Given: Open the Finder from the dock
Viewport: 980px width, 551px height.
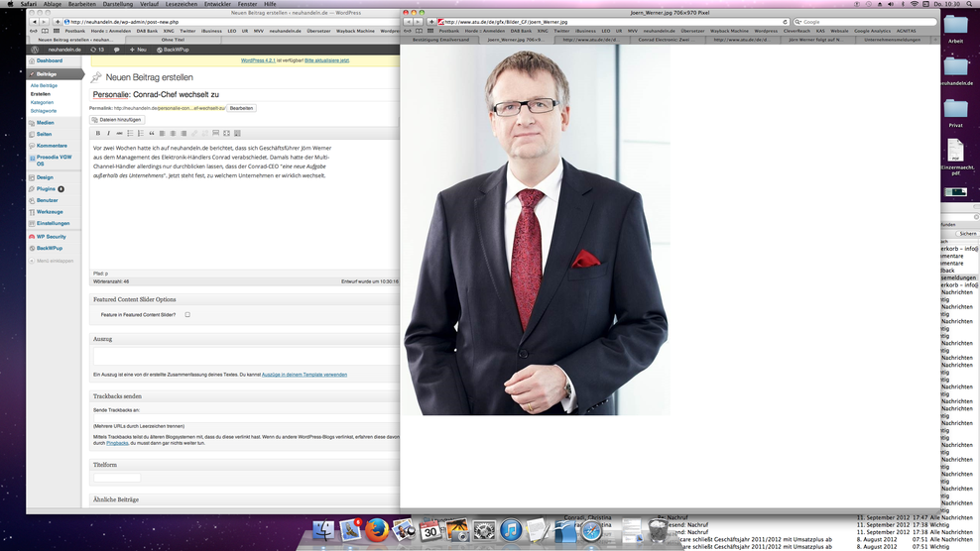Looking at the screenshot, I should coord(323,530).
